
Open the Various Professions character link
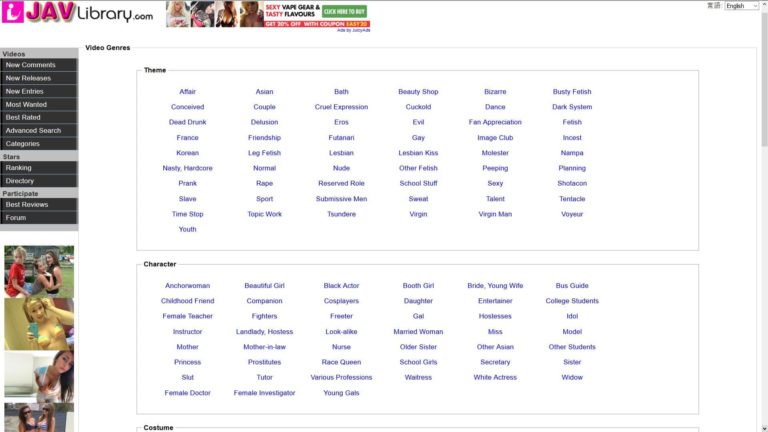(341, 378)
